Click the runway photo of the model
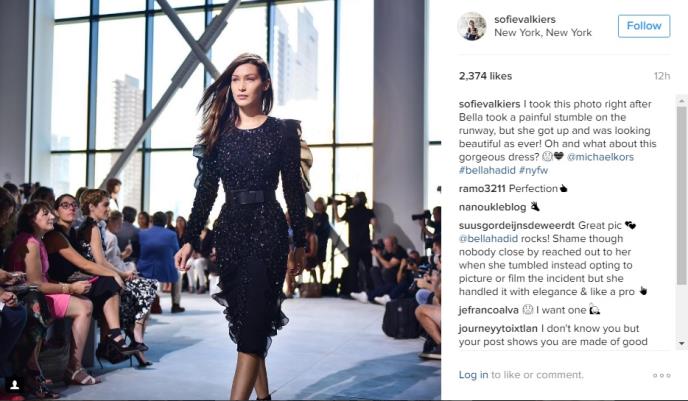 (x=220, y=200)
